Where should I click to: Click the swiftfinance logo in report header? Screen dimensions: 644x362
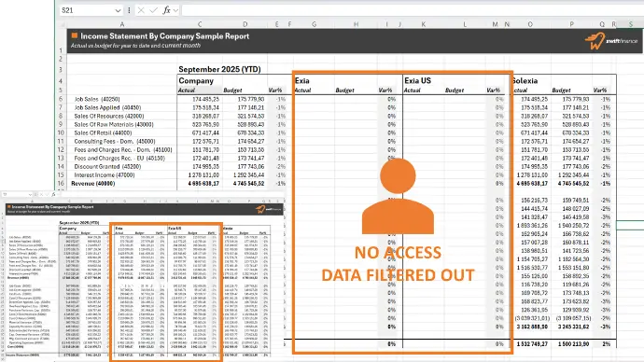coord(610,41)
